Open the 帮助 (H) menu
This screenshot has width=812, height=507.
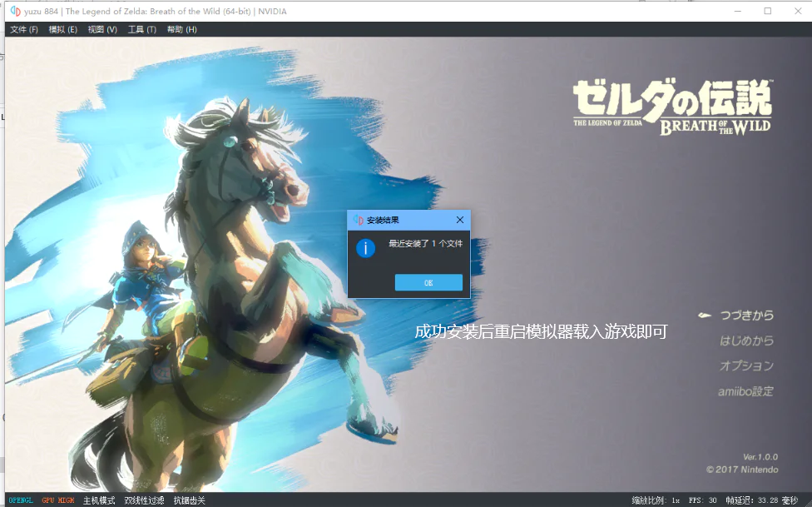click(181, 29)
